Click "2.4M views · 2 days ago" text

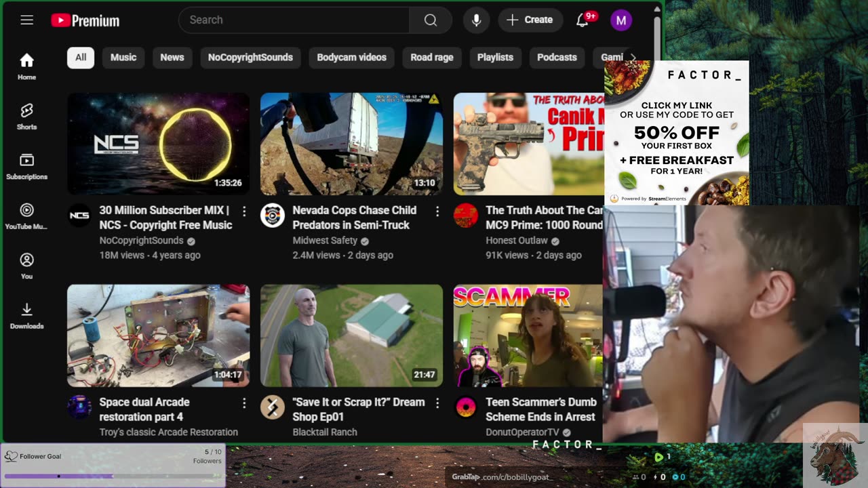[343, 256]
